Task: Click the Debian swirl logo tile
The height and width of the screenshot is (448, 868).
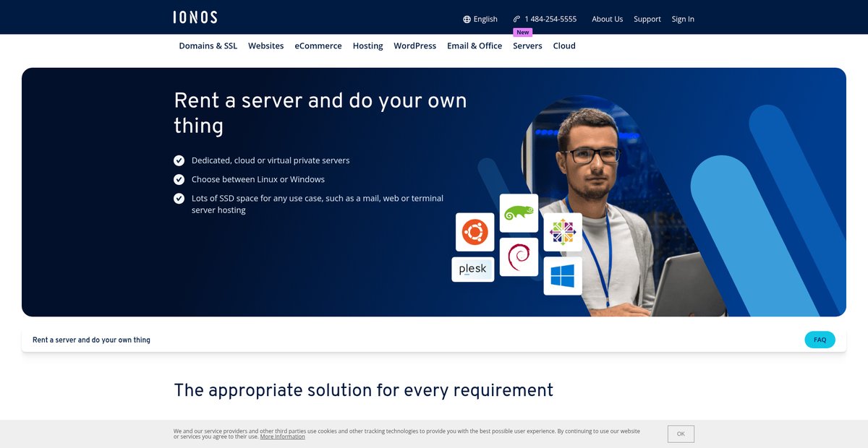Action: pyautogui.click(x=519, y=257)
